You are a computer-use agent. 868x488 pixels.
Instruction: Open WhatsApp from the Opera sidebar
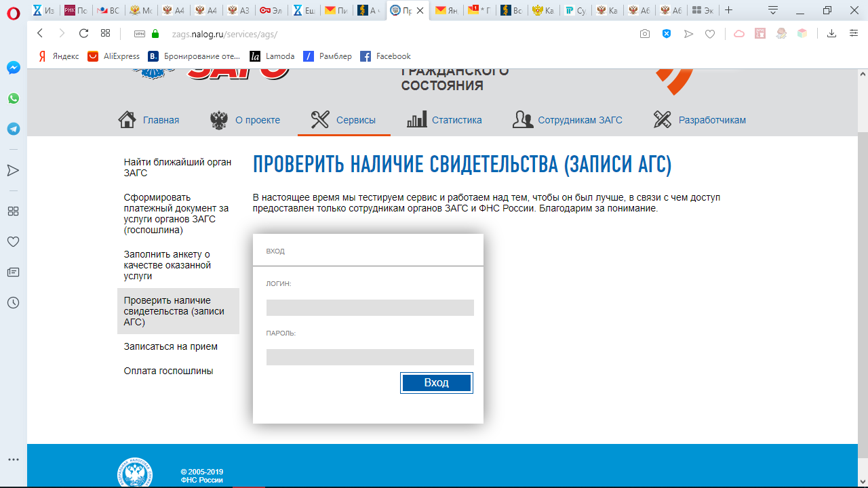[13, 98]
